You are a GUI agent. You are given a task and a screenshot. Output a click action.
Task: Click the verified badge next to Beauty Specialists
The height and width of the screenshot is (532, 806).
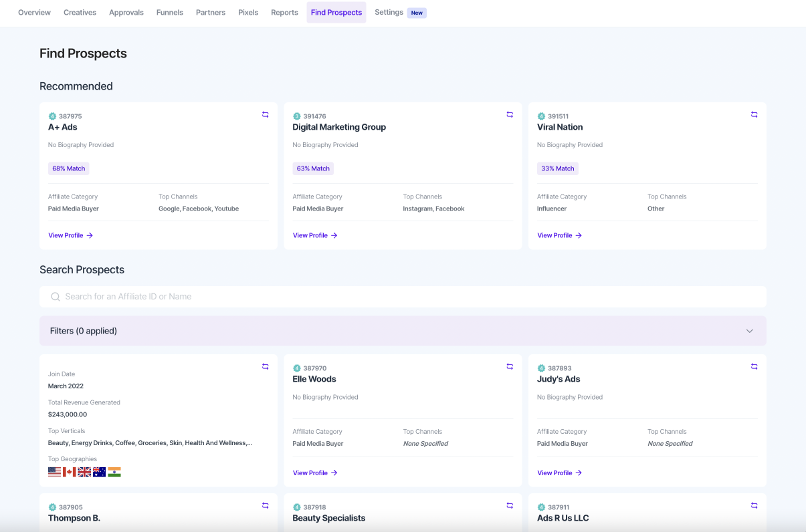point(296,507)
